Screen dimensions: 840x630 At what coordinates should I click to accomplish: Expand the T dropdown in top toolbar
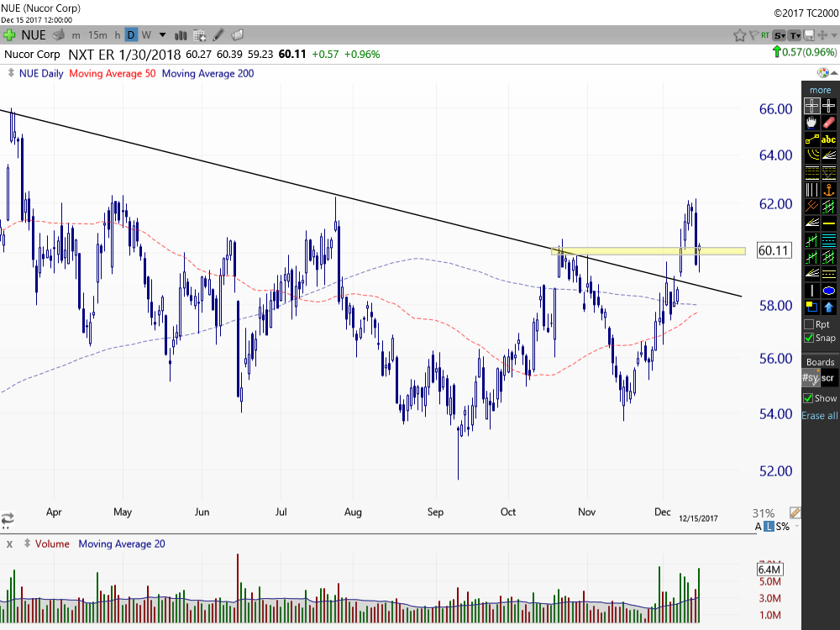click(x=795, y=35)
